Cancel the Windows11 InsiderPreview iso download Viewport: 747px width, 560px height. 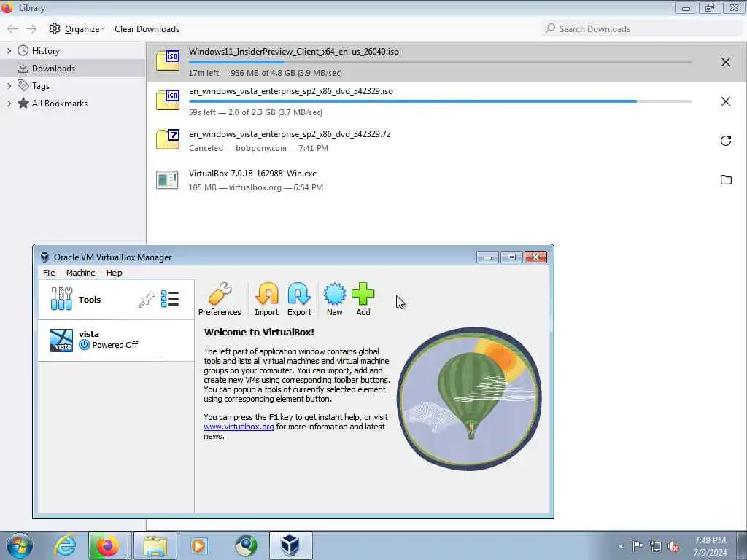coord(726,62)
